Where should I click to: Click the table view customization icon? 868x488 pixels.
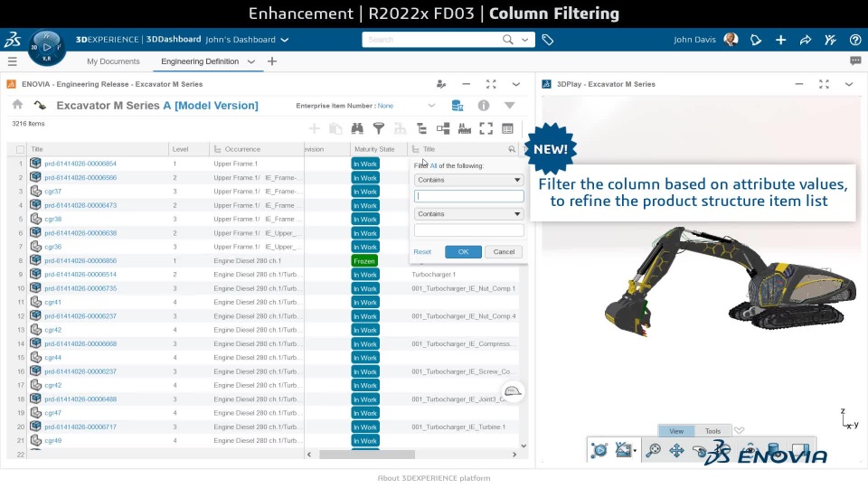(x=507, y=128)
